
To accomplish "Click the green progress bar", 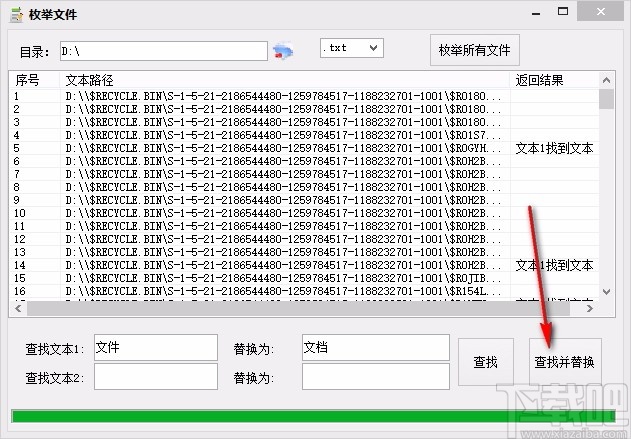I will tap(313, 416).
